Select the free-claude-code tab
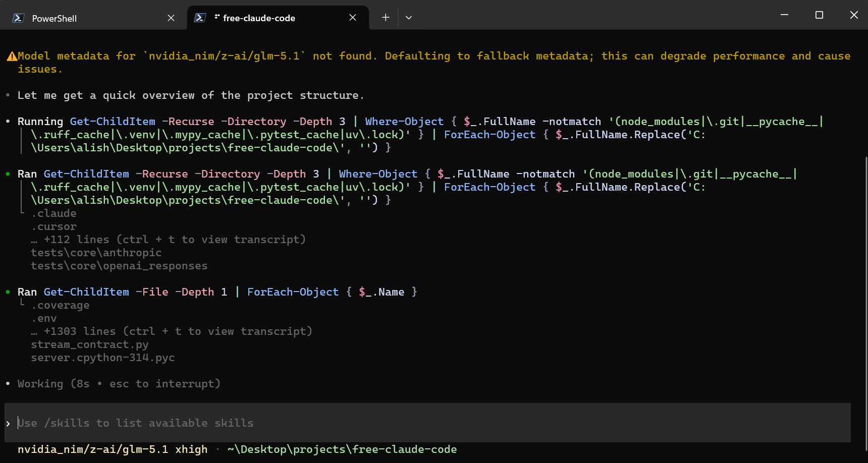Screen dimensions: 868x463 pos(278,18)
